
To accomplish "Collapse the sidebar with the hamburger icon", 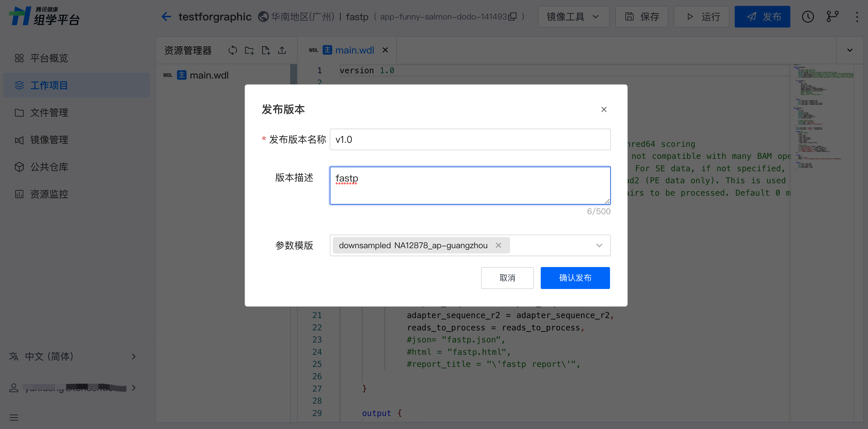I will 14,418.
